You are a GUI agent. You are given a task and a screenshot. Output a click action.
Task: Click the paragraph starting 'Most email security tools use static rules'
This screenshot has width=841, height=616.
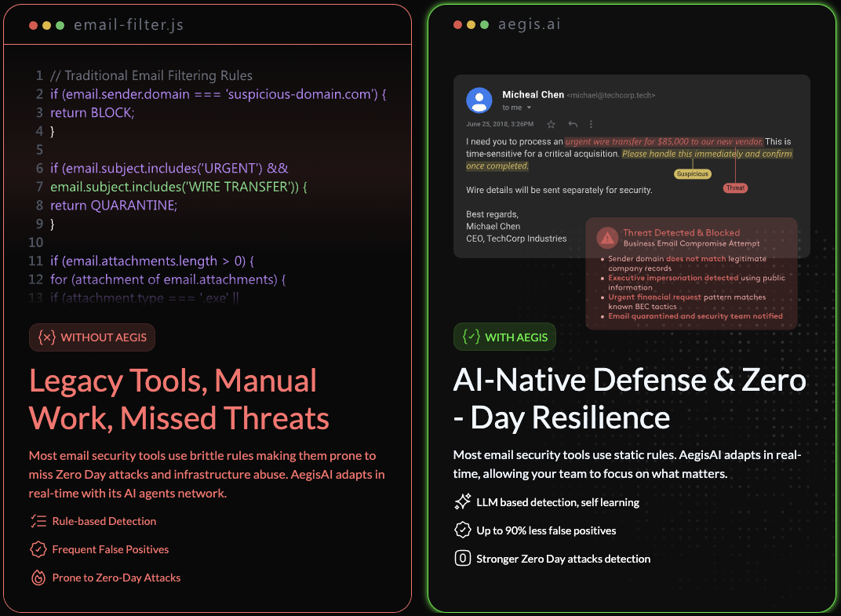click(627, 464)
